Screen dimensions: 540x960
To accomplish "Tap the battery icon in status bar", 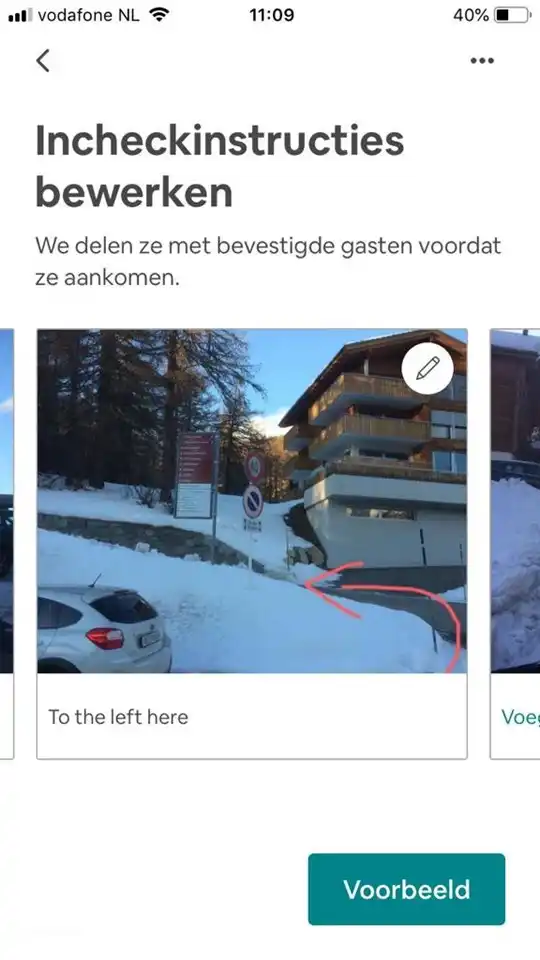I will pyautogui.click(x=512, y=15).
